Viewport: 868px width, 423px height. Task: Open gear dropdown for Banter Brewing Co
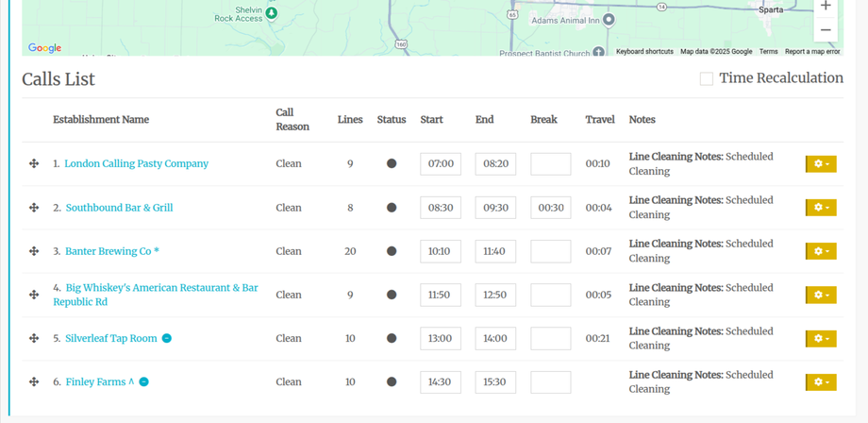[x=821, y=251]
